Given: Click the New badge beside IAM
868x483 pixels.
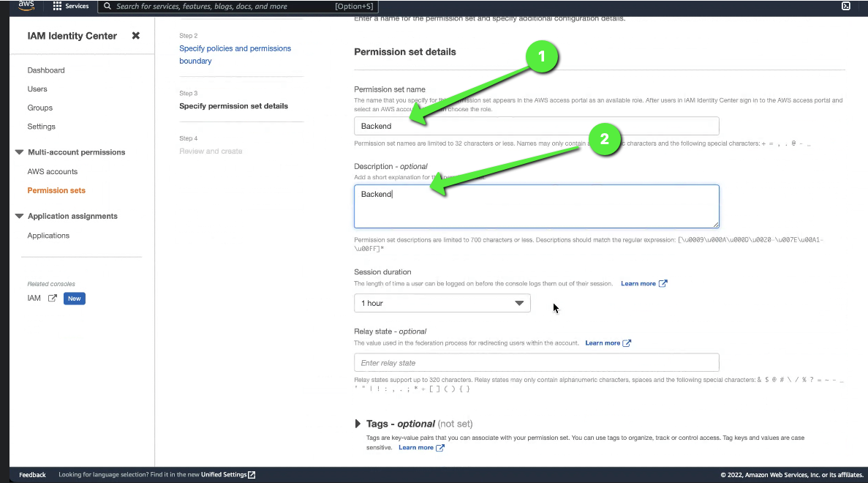Looking at the screenshot, I should 74,299.
